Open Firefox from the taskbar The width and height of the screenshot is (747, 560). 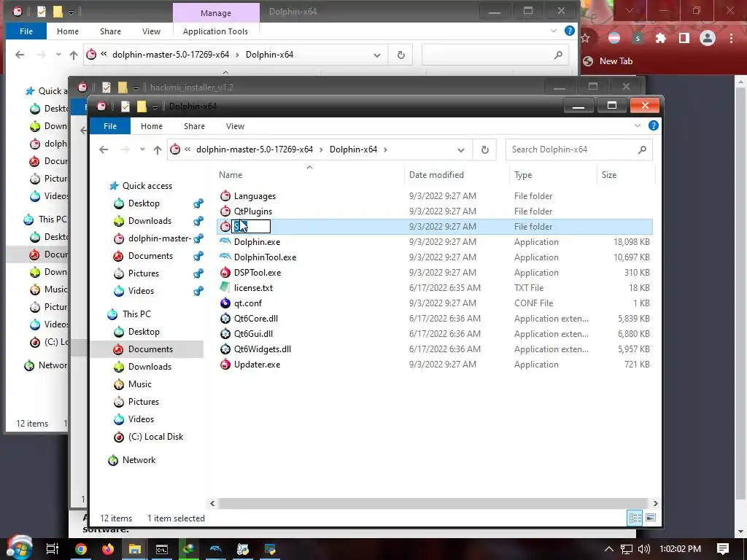coord(108,549)
